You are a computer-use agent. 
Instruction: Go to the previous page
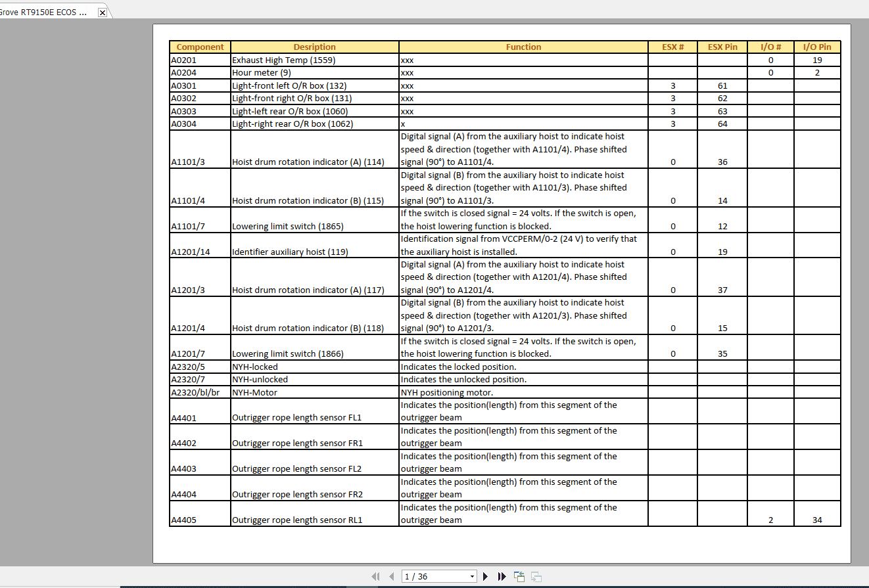coord(392,576)
